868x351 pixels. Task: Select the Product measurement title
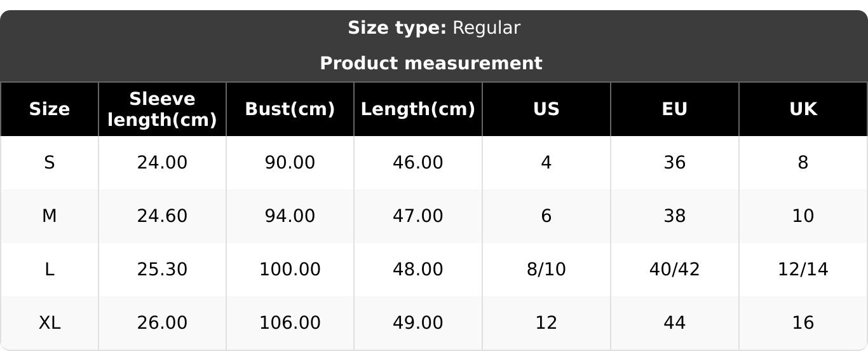431,64
